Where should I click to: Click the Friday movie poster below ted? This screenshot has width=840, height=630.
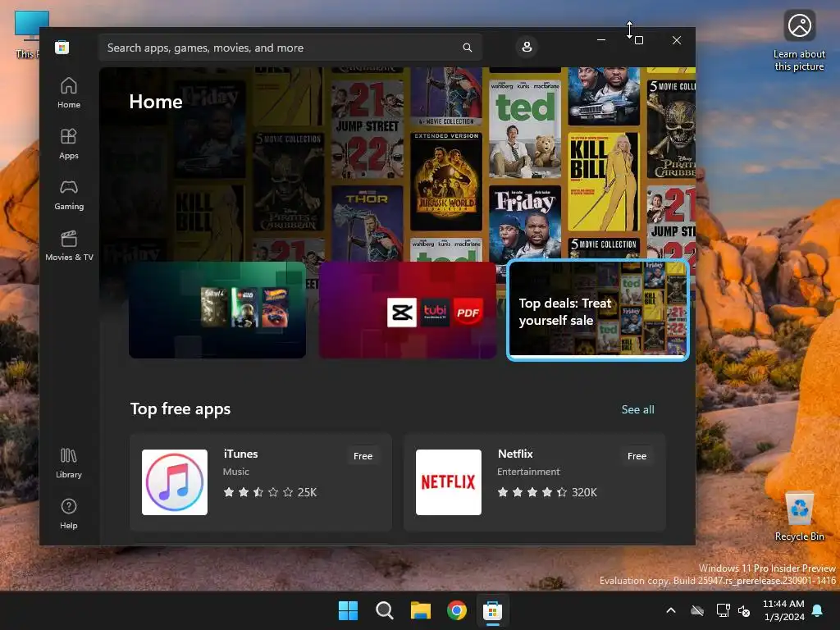[525, 223]
